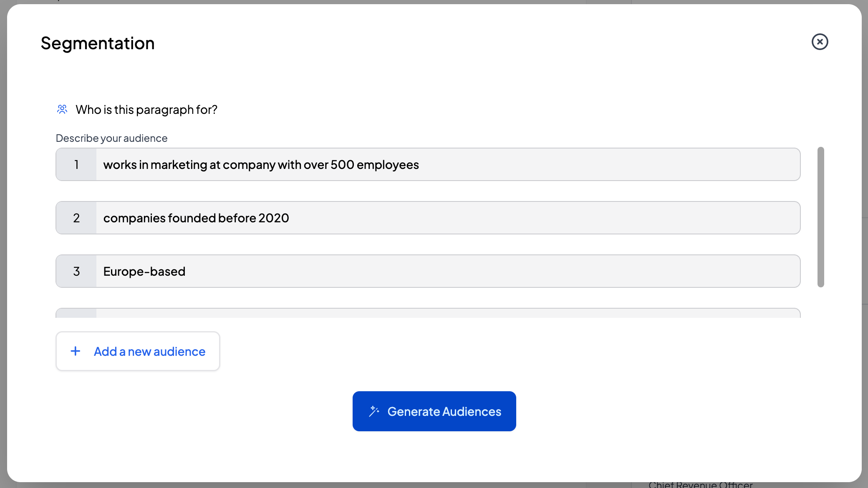Focus the 'companies founded before 2020' field
868x488 pixels.
[447, 218]
